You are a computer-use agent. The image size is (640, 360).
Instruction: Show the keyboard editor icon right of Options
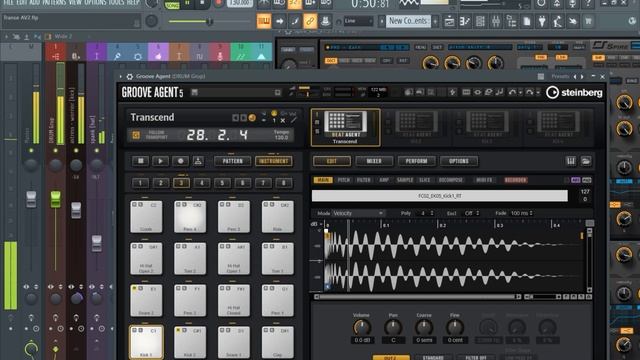571,161
